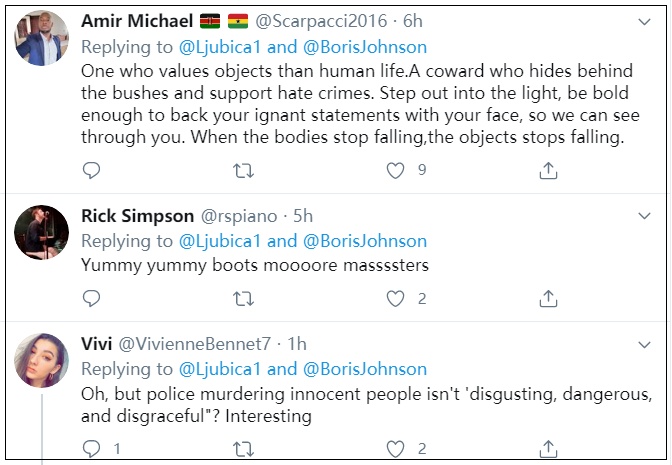
Task: Share Amir Michael's tweet
Action: (548, 170)
